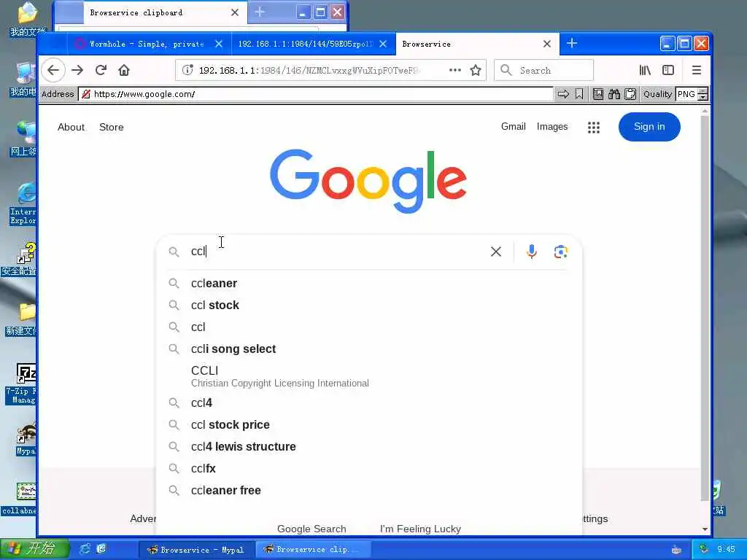The width and height of the screenshot is (747, 560).
Task: Open find with the binoculars icon
Action: click(614, 94)
